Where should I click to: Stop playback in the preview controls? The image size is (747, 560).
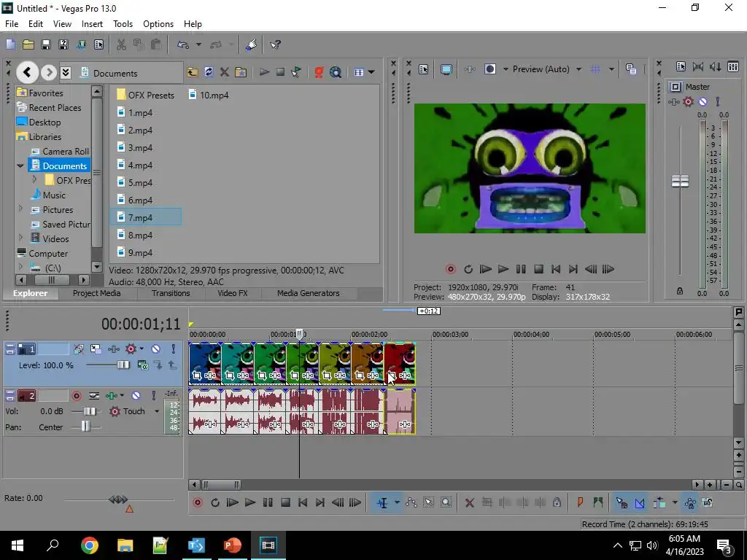click(538, 270)
